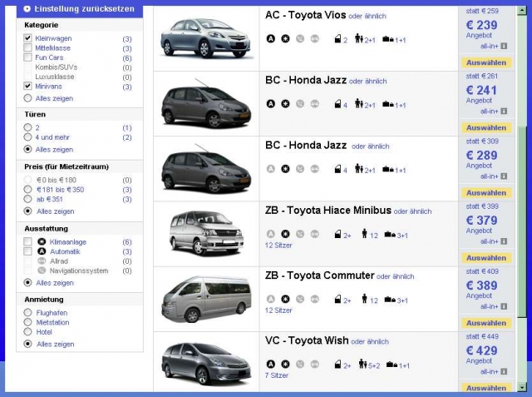The width and height of the screenshot is (532, 397).
Task: Select 'Alles zeigen' under Kategorie
Action: click(x=27, y=98)
